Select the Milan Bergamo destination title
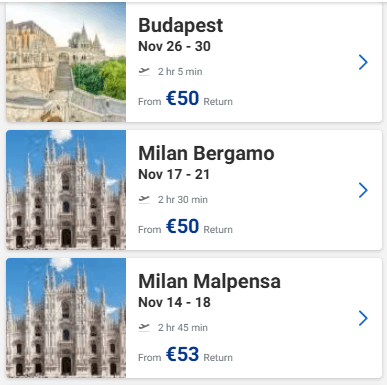Screen dimensions: 387x385 206,153
